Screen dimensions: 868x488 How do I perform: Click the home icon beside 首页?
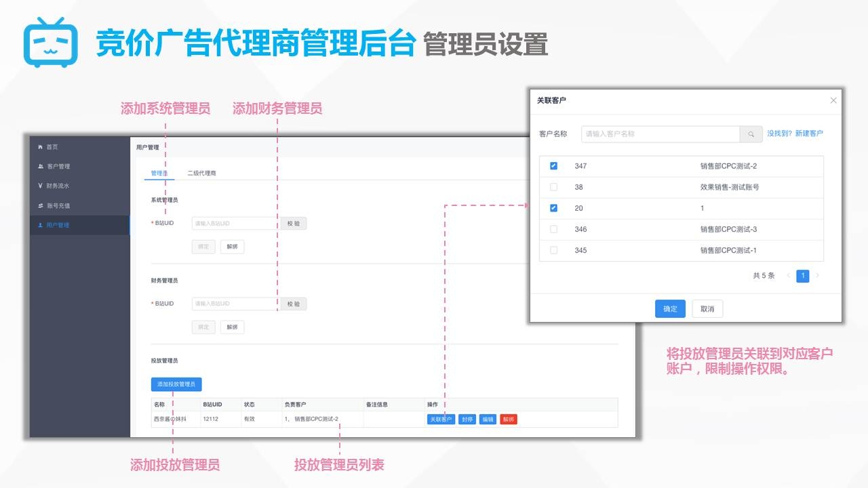40,147
